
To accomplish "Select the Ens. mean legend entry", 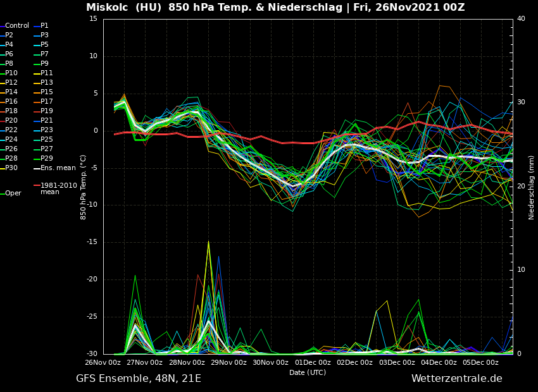I will (58, 168).
